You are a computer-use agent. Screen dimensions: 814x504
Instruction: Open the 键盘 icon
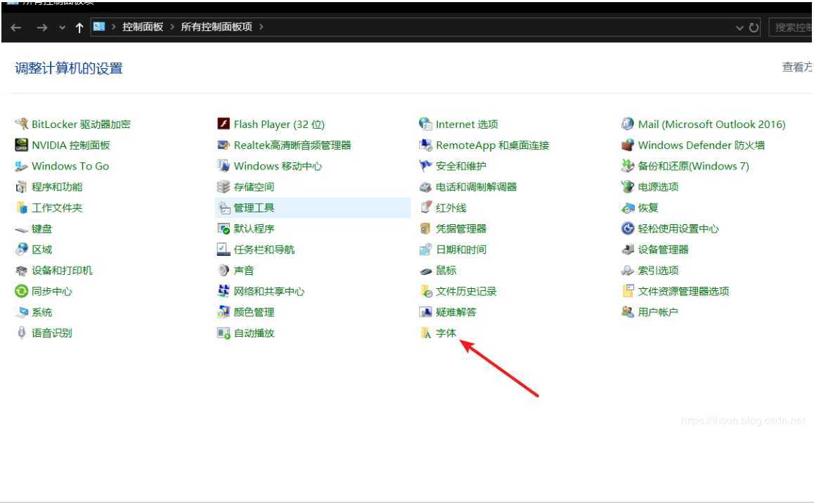click(x=21, y=229)
